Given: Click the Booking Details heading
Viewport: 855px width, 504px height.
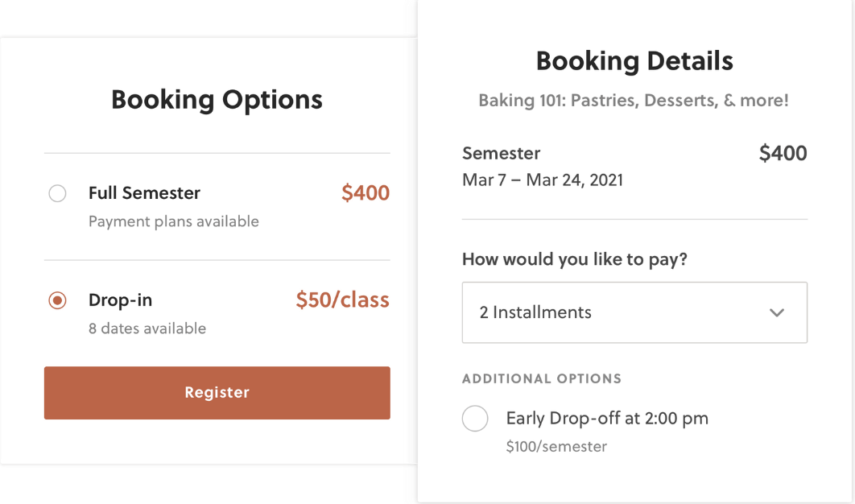Looking at the screenshot, I should click(x=634, y=61).
